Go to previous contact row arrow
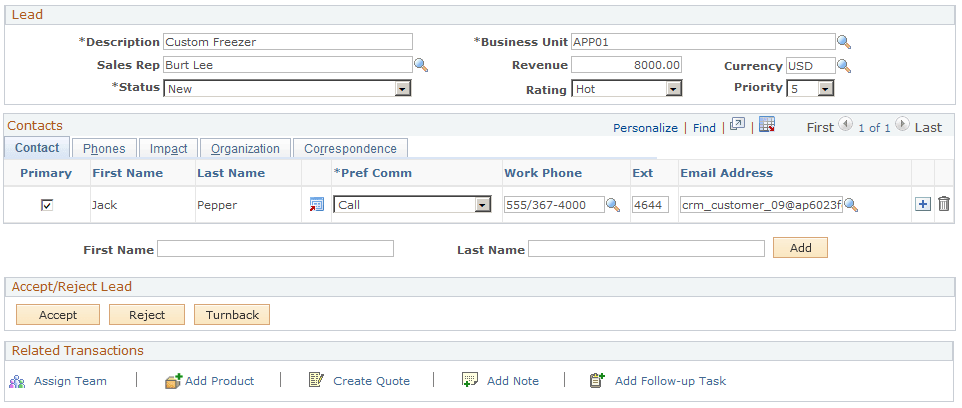 click(845, 125)
